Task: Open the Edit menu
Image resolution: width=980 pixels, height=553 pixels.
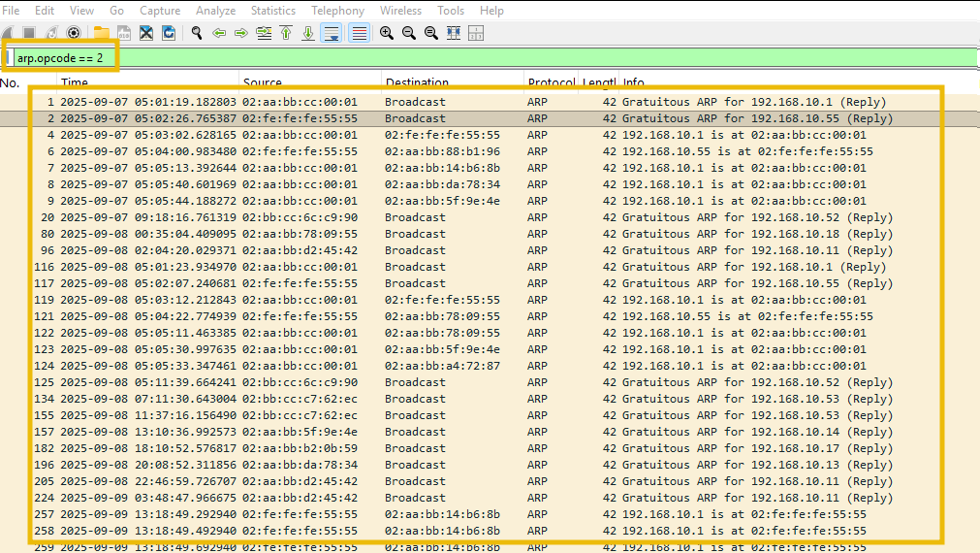Action: 45,11
